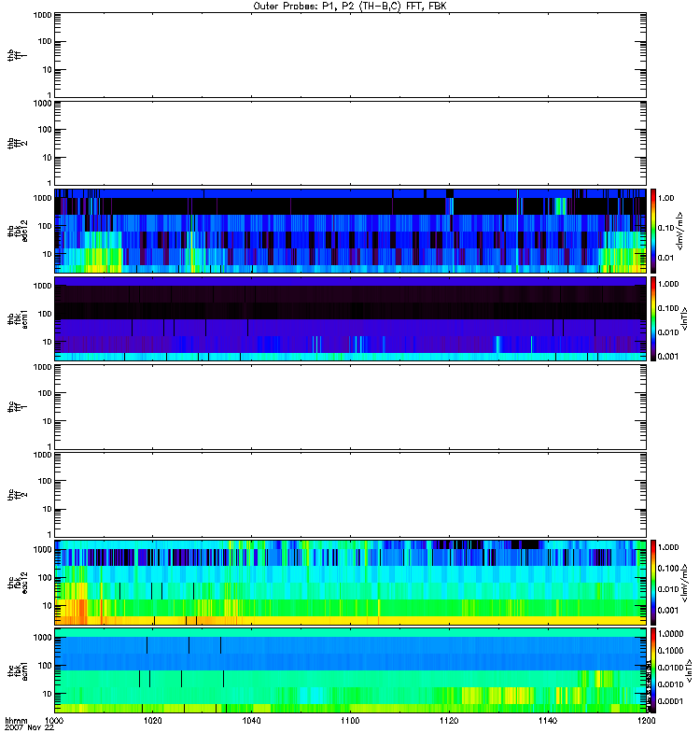
Task: Select the 1000 time axis label
Action: click(54, 722)
